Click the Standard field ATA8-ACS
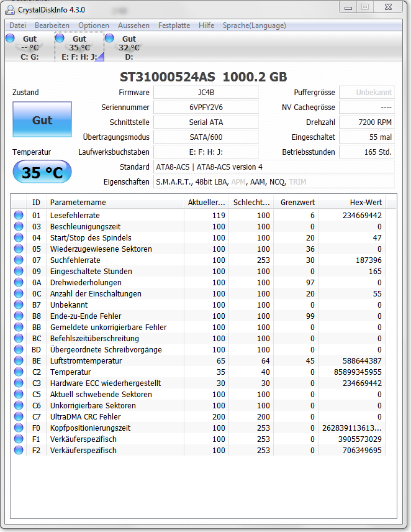 pyautogui.click(x=274, y=167)
